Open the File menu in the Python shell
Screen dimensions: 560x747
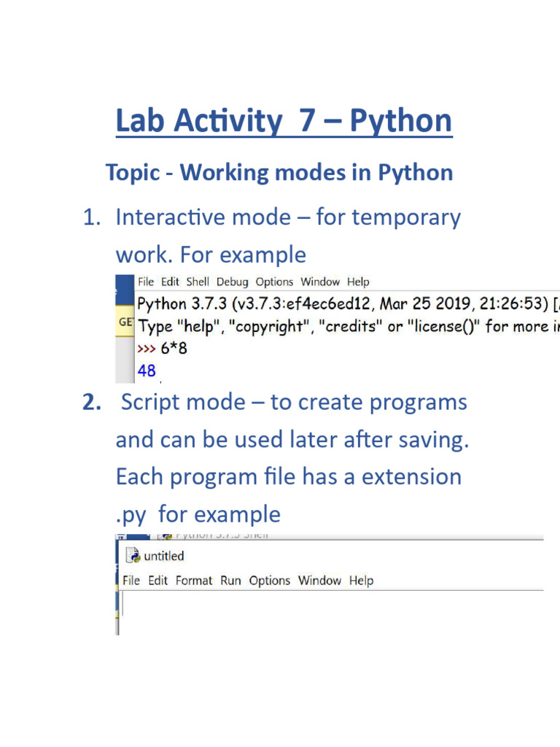click(x=147, y=282)
